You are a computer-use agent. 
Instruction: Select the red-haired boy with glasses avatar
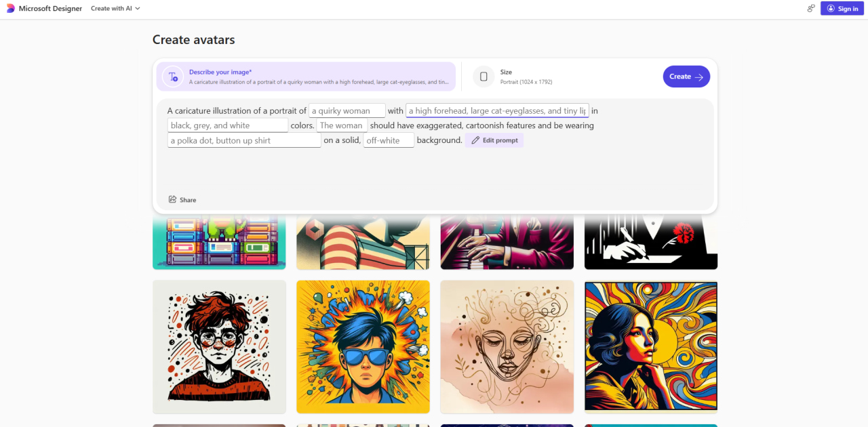coord(219,346)
